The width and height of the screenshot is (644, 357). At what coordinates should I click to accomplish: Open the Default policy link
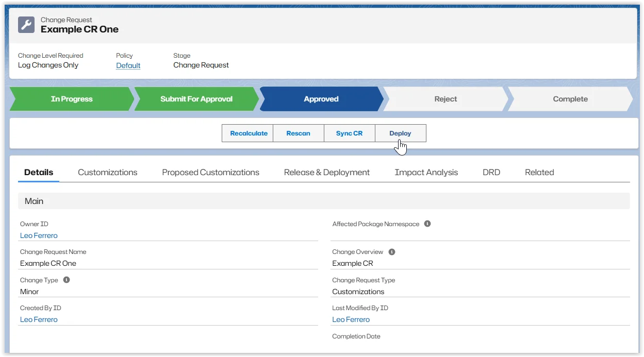(128, 65)
